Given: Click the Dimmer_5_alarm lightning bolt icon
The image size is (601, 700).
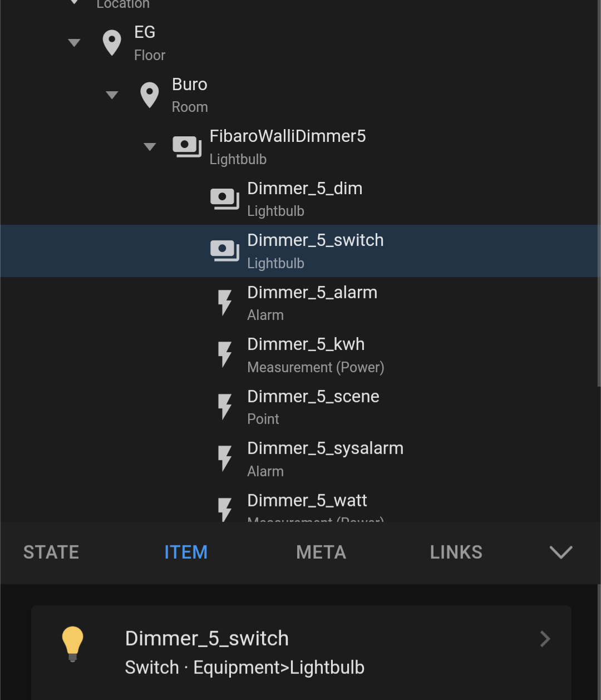Looking at the screenshot, I should pyautogui.click(x=225, y=303).
